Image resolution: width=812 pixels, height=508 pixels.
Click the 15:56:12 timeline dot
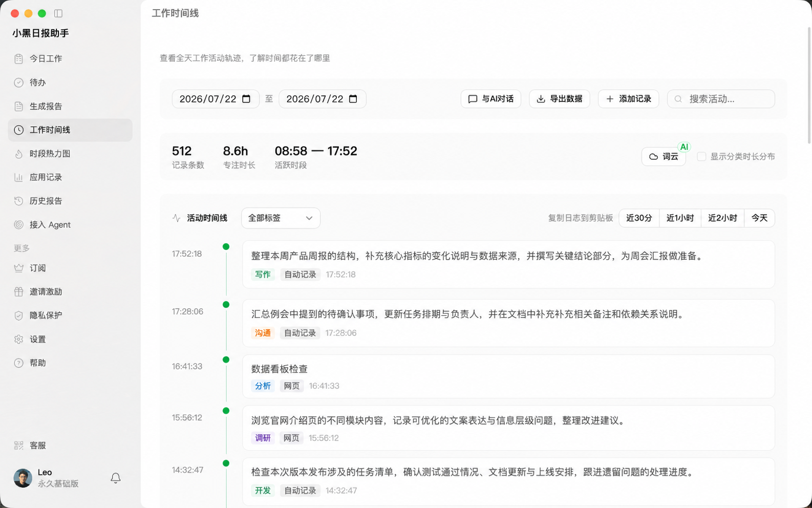pyautogui.click(x=226, y=411)
